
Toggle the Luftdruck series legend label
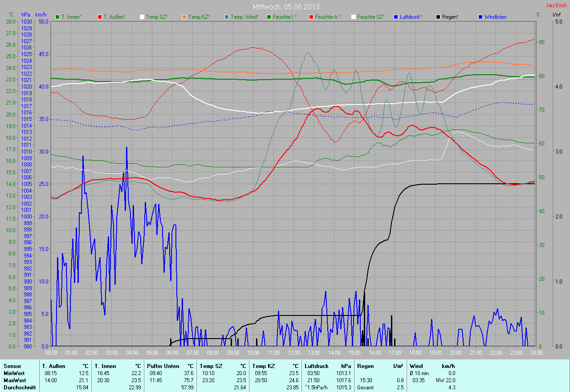point(411,17)
